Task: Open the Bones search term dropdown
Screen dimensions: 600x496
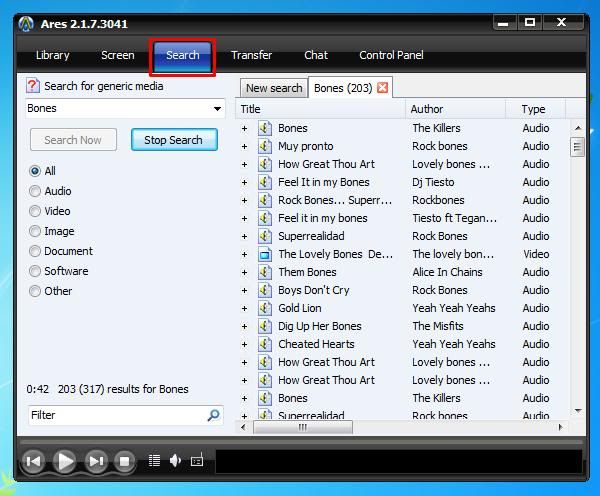Action: coord(217,109)
